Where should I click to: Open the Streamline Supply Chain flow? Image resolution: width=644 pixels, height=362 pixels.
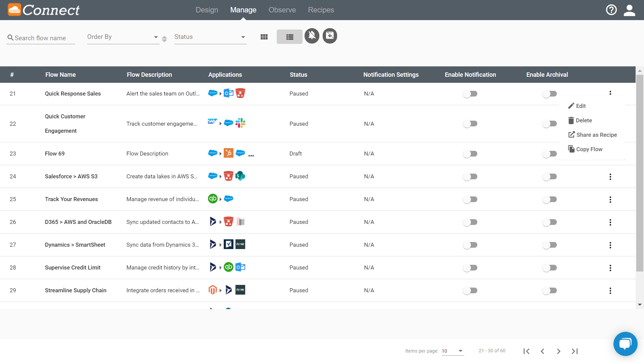click(x=75, y=290)
